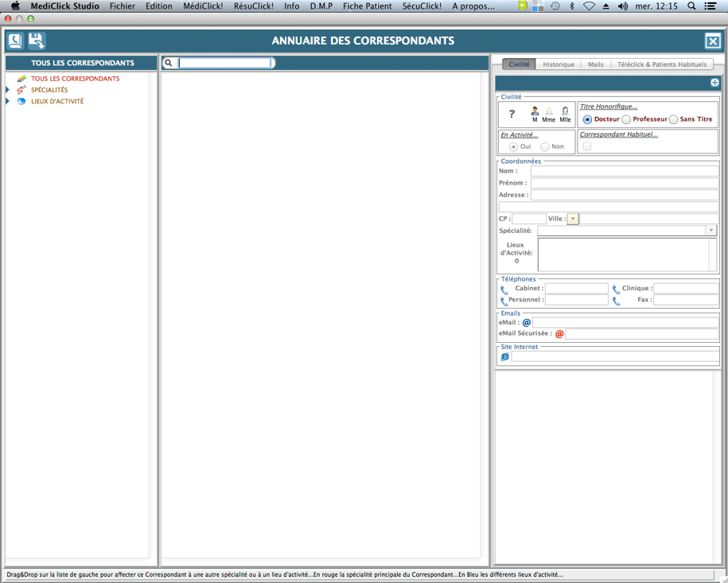Select the Professeur radio button
Image resolution: width=728 pixels, height=583 pixels.
(626, 119)
